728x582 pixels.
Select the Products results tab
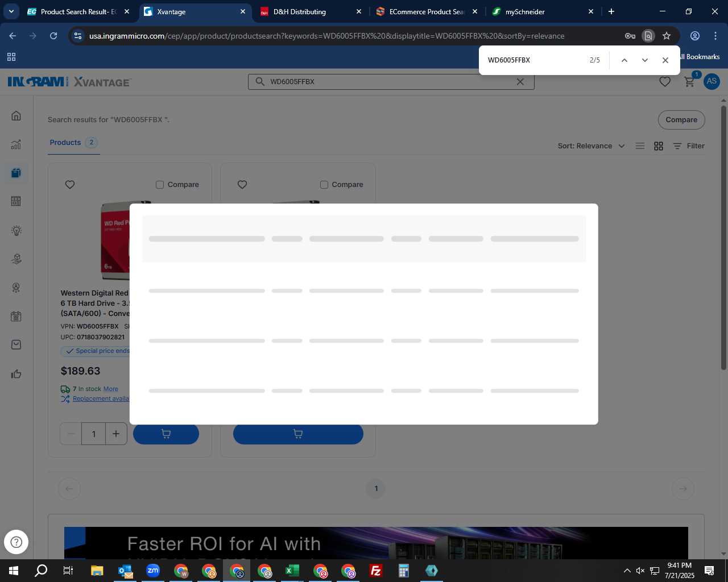[x=75, y=143]
